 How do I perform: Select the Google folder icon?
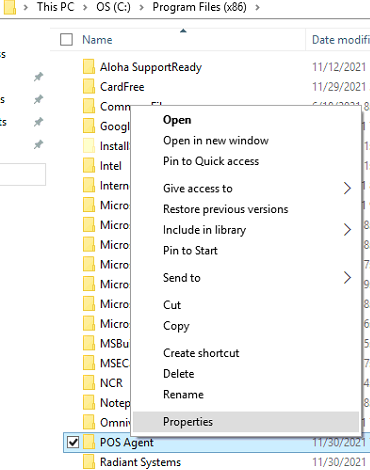[x=89, y=126]
